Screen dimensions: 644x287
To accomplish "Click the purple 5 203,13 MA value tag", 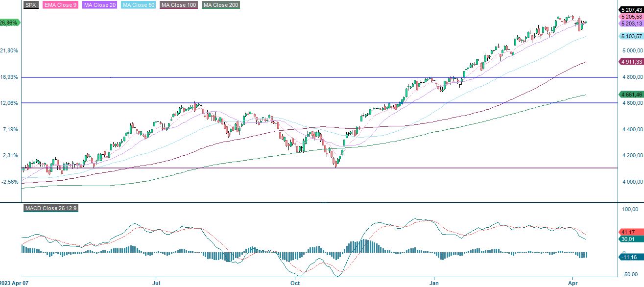I will coord(631,24).
